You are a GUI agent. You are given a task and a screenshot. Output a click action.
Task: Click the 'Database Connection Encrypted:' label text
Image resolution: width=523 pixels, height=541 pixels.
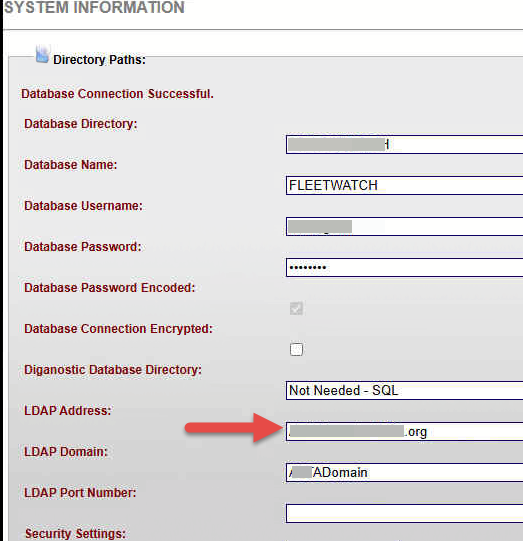pos(118,329)
